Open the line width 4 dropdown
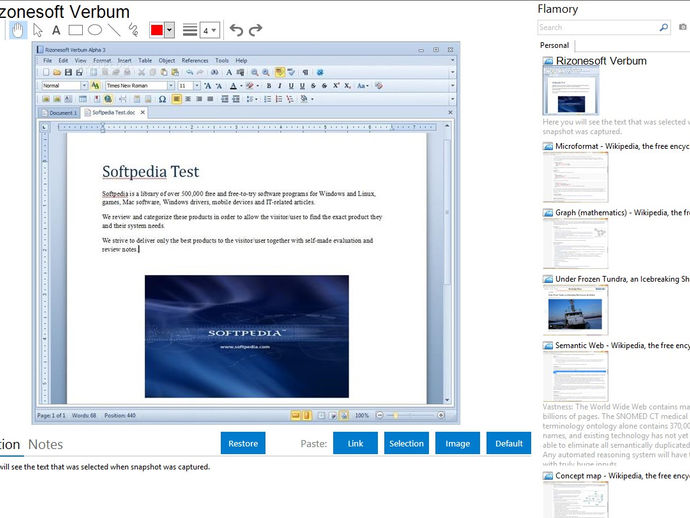The image size is (690, 518). coord(209,30)
